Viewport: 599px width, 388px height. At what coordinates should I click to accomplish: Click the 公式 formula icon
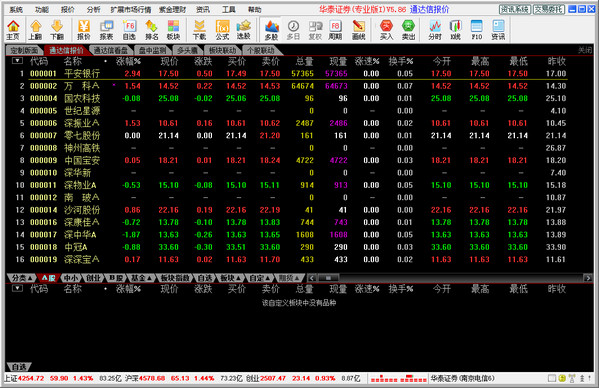click(x=222, y=30)
